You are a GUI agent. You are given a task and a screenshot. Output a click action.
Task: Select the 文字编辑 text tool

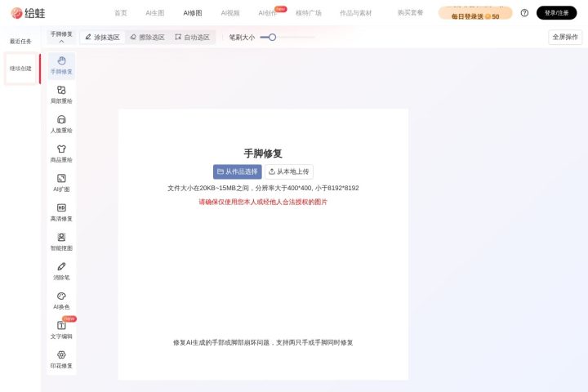(x=61, y=330)
